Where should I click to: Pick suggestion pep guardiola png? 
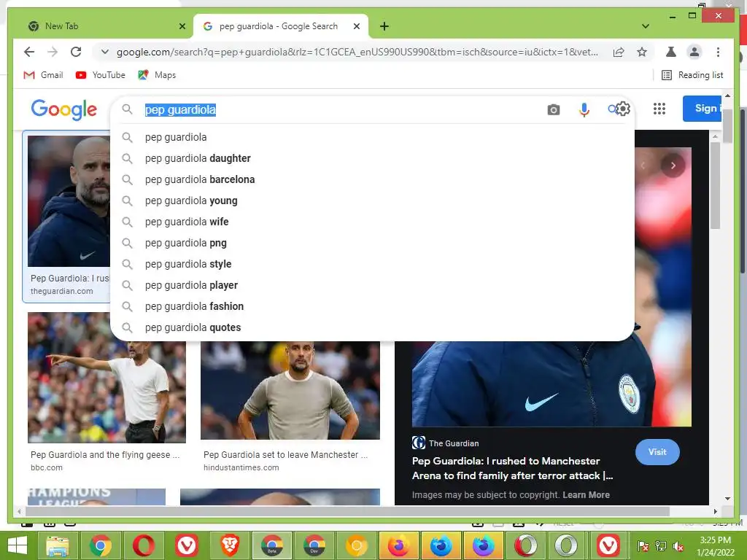tap(372, 243)
